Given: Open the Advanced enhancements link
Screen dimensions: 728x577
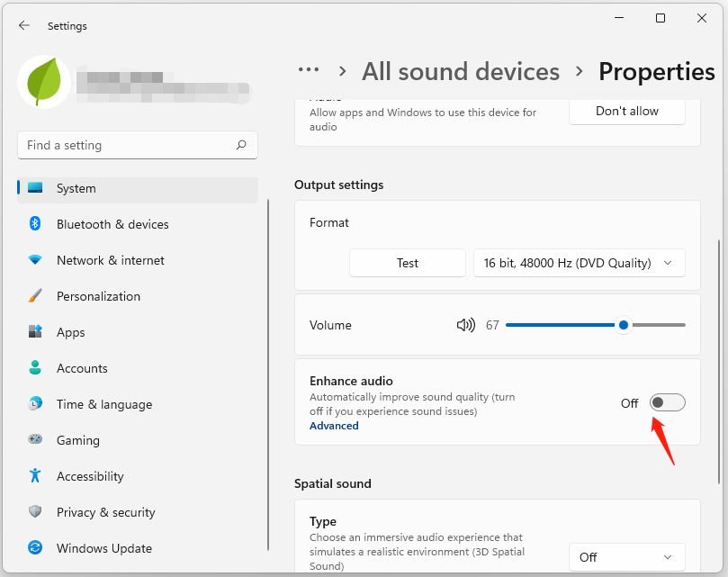Looking at the screenshot, I should click(334, 426).
